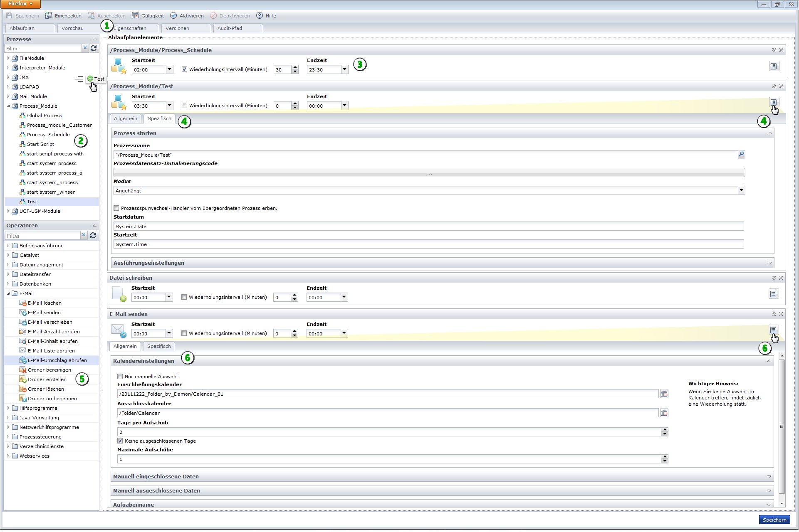
Task: Uncheck Wiederholungsintervall for Process_Schedule
Action: click(x=184, y=69)
